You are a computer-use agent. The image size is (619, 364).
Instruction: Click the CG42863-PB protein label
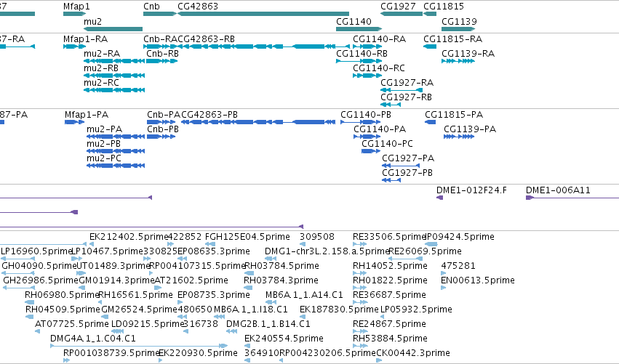[x=209, y=115]
